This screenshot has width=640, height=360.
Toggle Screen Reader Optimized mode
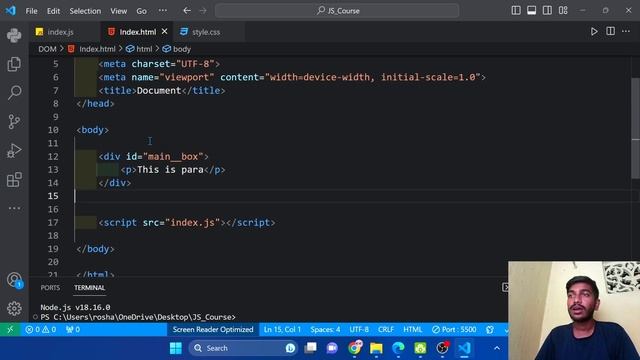coord(213,329)
